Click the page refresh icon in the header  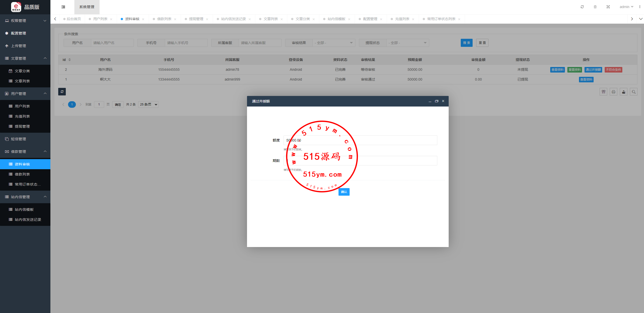tap(582, 7)
